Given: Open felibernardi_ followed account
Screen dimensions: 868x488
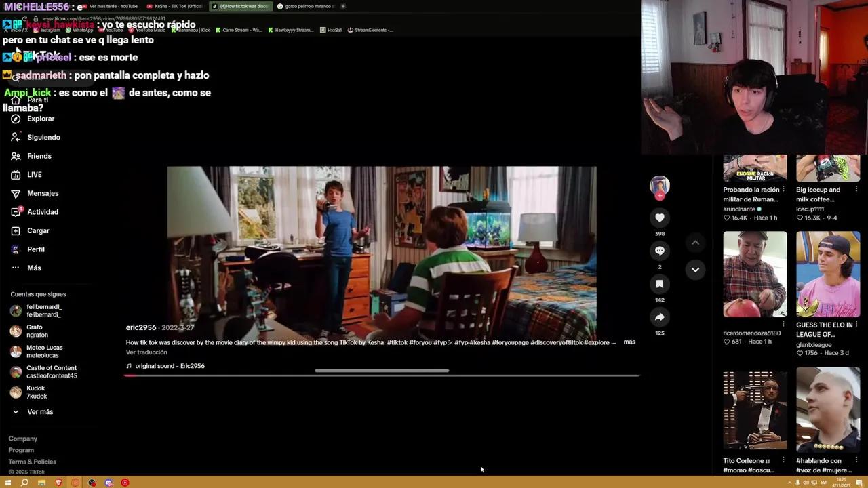Looking at the screenshot, I should pos(37,311).
